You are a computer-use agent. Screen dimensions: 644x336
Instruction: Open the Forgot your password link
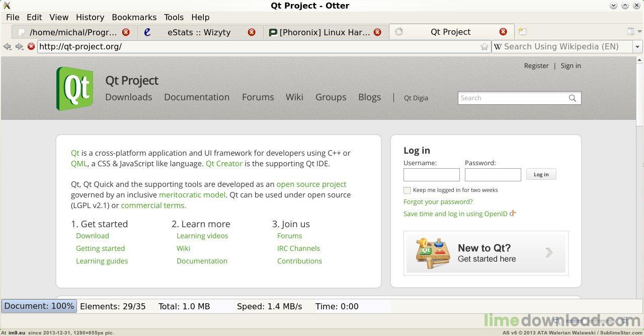438,201
